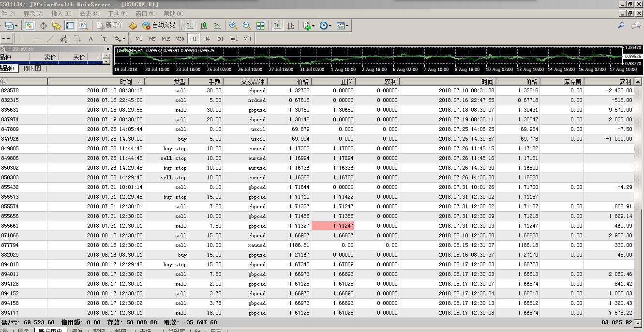Open the chart templates dropdown

pyautogui.click(x=343, y=26)
